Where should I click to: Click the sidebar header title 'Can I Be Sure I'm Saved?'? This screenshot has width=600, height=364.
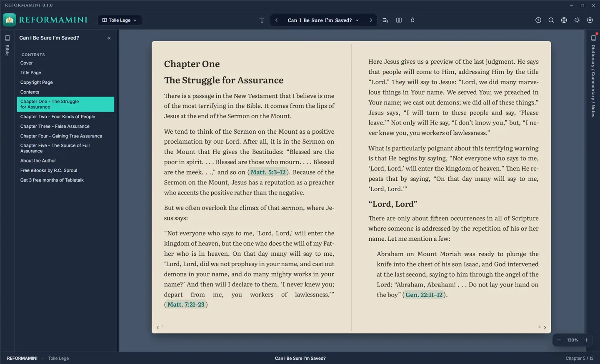(x=49, y=38)
